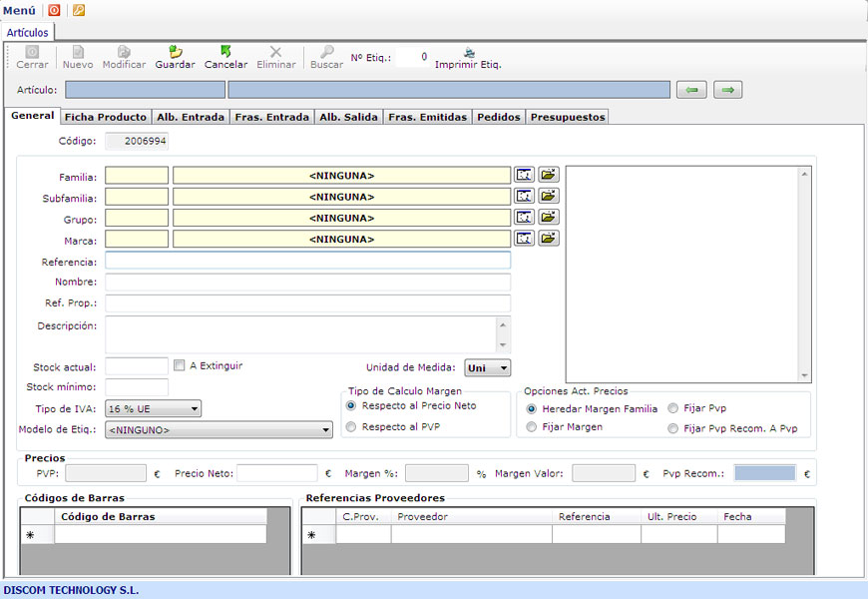868x599 pixels.
Task: Click the red power icon beside Menú
Action: [54, 10]
